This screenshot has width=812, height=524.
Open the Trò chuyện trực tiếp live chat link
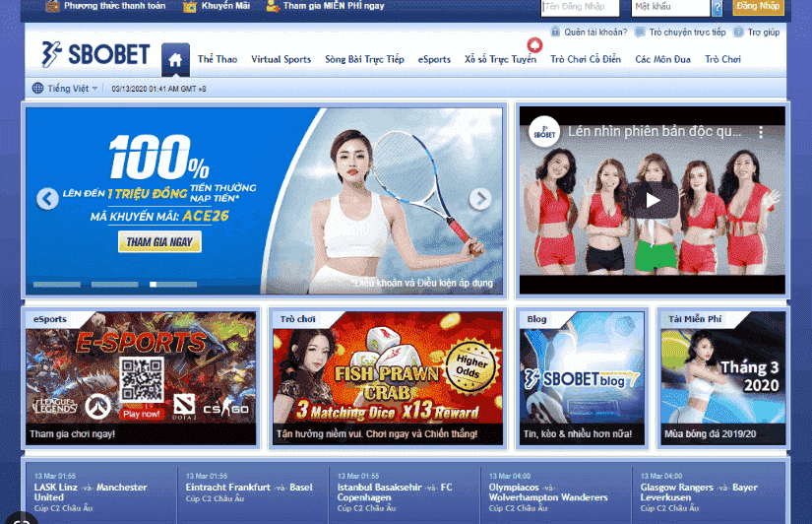[x=686, y=33]
